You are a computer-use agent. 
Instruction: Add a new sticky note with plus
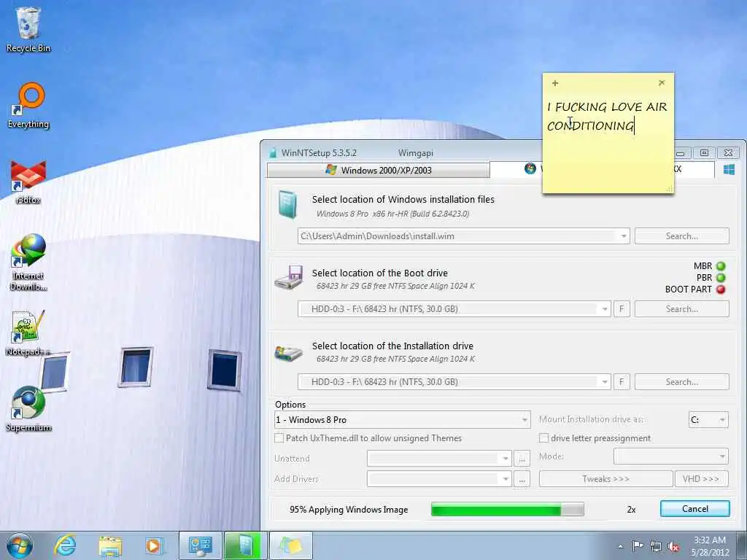(x=555, y=83)
